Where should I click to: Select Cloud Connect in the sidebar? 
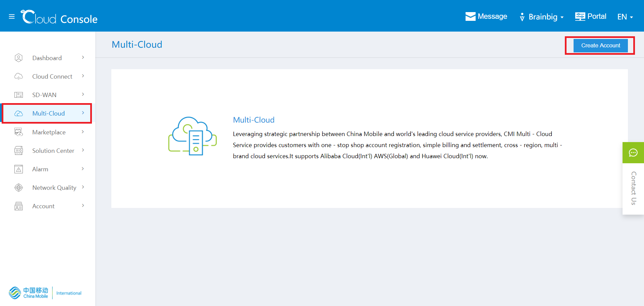(x=47, y=77)
